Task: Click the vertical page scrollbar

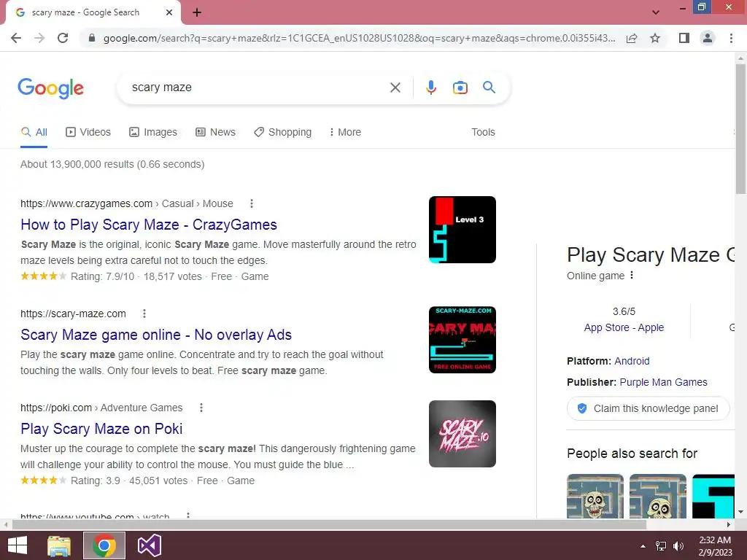Action: coord(740,128)
